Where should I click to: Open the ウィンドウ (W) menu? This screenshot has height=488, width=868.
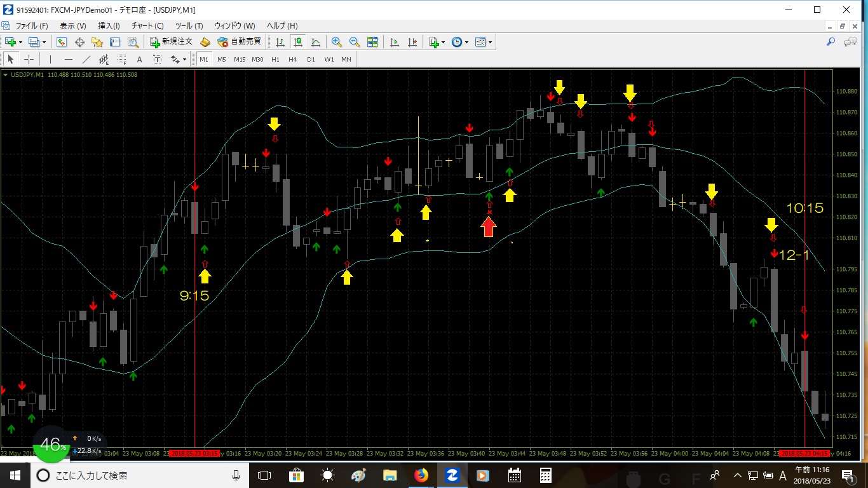[x=234, y=26]
